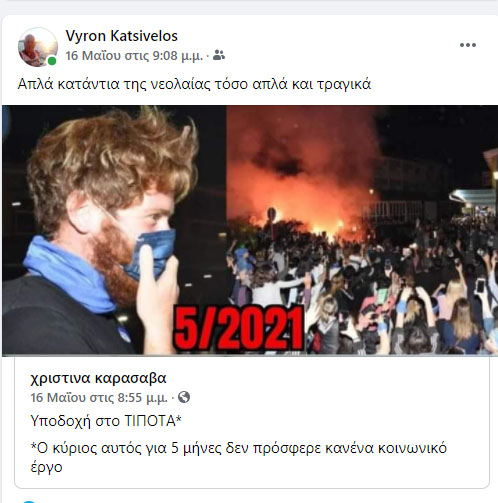Image resolution: width=498 pixels, height=503 pixels.
Task: Open photo of the red-haired masked man
Action: (114, 230)
